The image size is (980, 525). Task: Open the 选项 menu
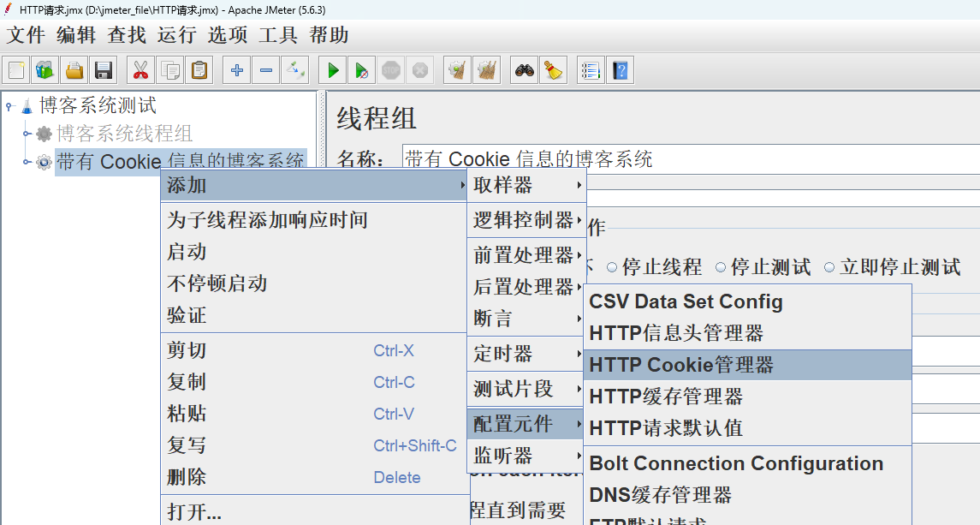[x=228, y=35]
